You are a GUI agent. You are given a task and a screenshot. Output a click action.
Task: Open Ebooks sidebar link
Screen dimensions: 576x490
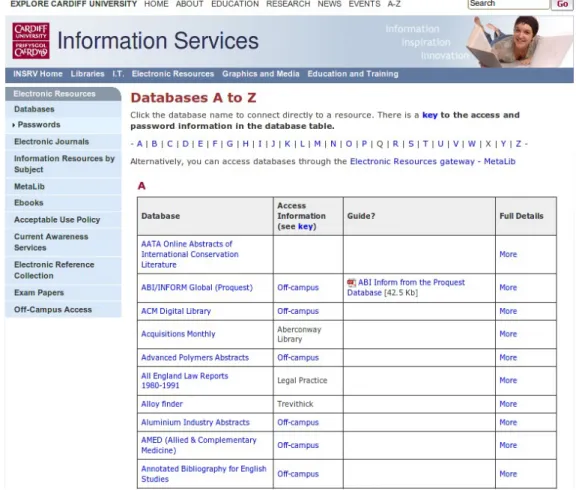tap(29, 202)
